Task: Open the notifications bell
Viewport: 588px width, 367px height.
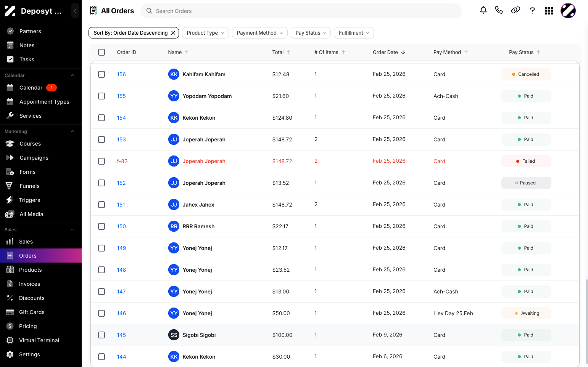Action: coord(483,10)
